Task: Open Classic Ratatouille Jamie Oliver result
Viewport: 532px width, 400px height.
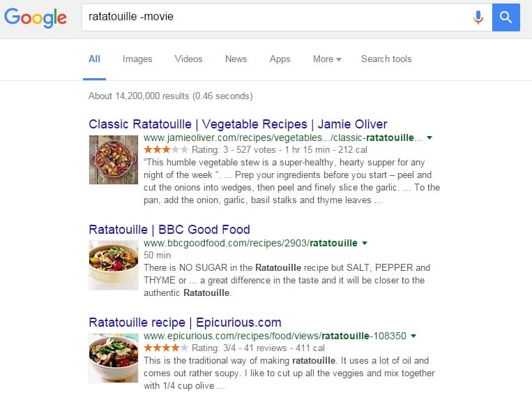Action: click(x=238, y=124)
